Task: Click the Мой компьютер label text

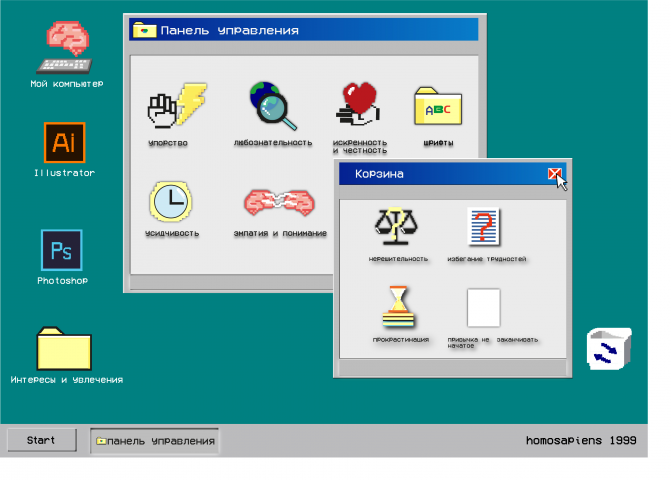Action: click(x=66, y=84)
